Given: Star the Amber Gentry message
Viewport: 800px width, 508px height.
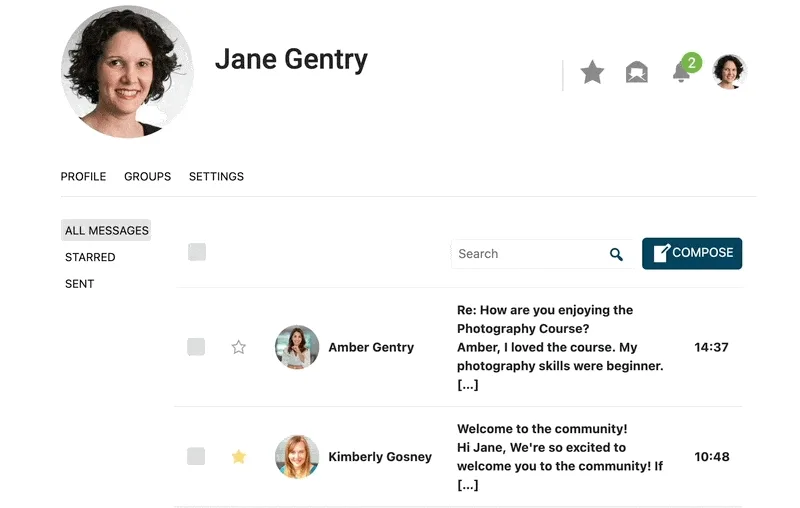Looking at the screenshot, I should [x=239, y=347].
